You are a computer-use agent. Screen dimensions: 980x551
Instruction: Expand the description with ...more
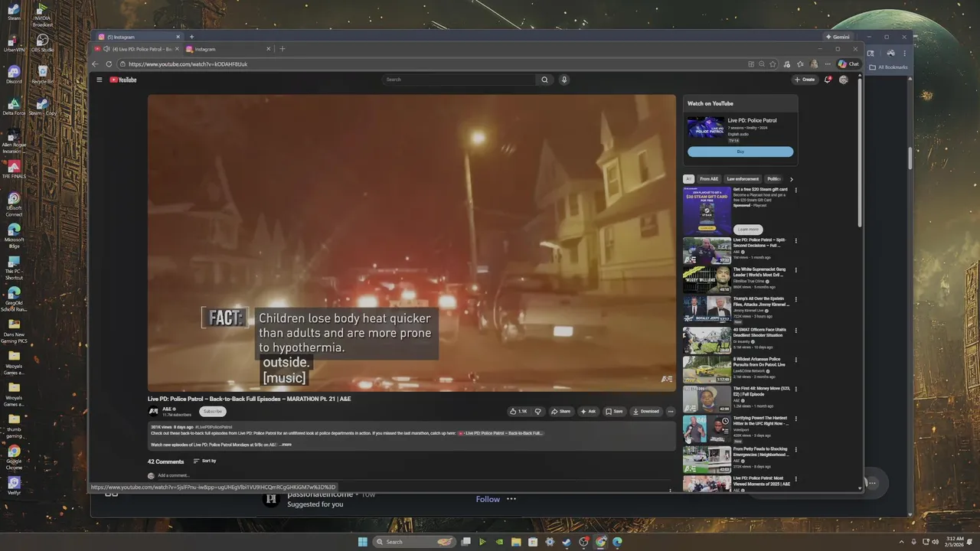click(x=286, y=445)
